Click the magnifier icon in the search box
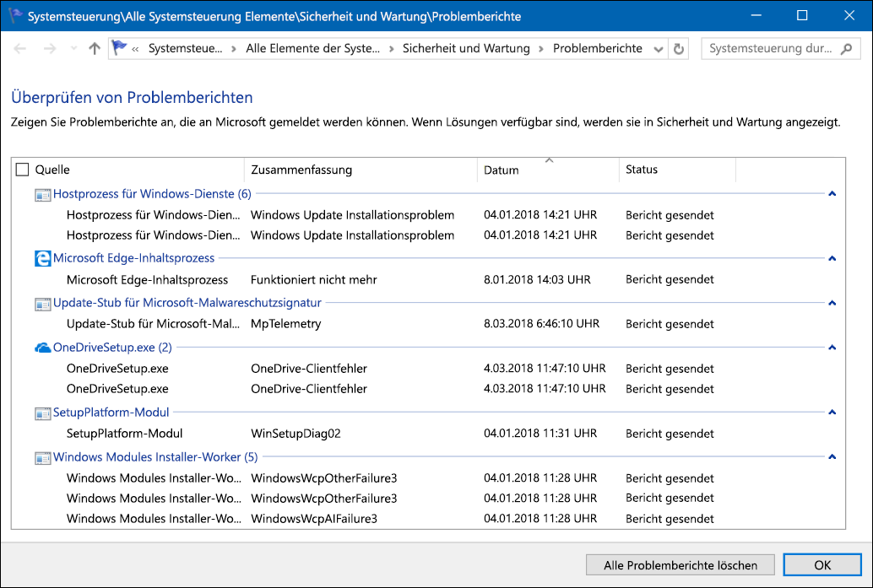Viewport: 873px width, 588px height. pos(847,48)
